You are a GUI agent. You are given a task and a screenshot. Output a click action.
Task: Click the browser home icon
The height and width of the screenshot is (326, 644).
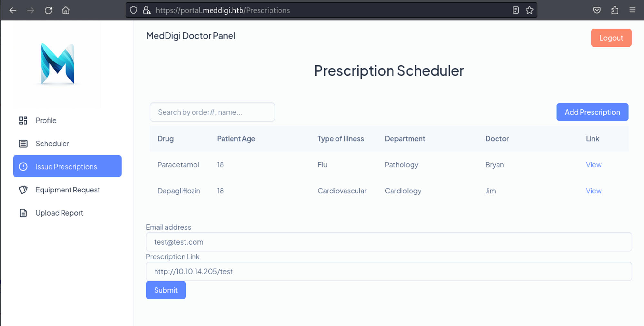(x=66, y=10)
